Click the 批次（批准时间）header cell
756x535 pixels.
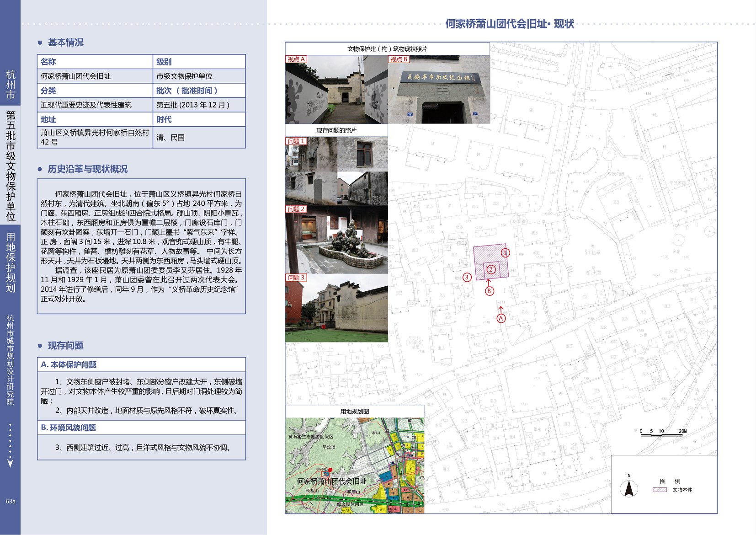point(199,91)
